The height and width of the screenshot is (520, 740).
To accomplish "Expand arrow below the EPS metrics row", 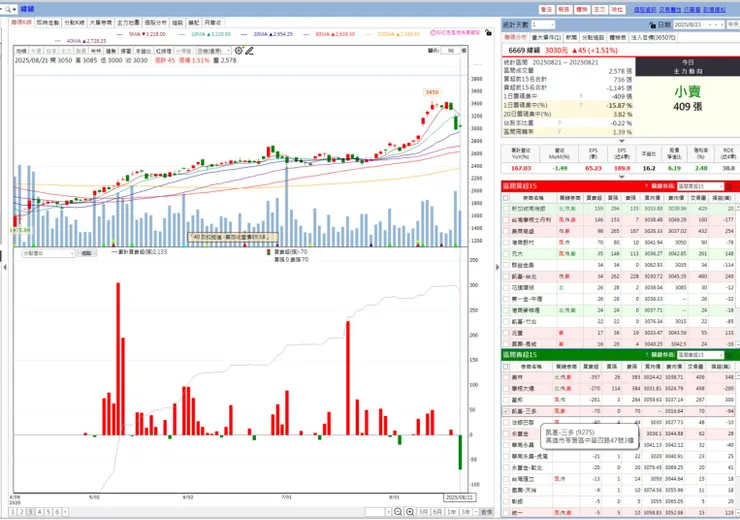I will [x=622, y=177].
